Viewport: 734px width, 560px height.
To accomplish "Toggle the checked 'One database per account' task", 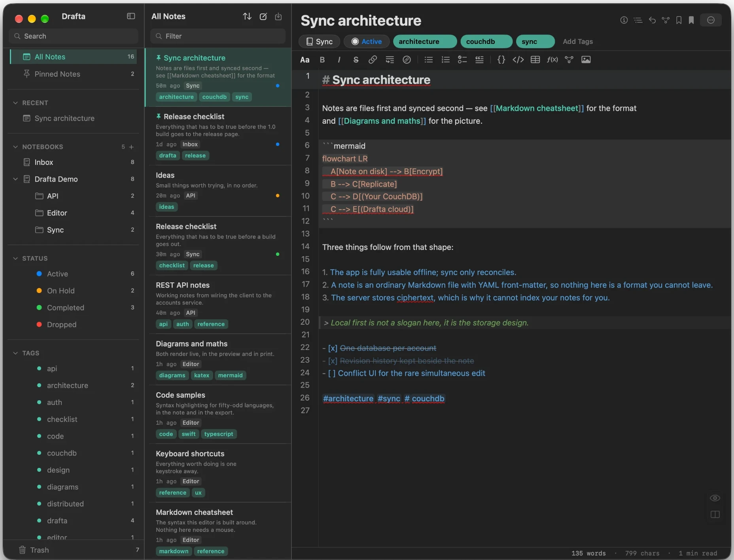I will (333, 348).
